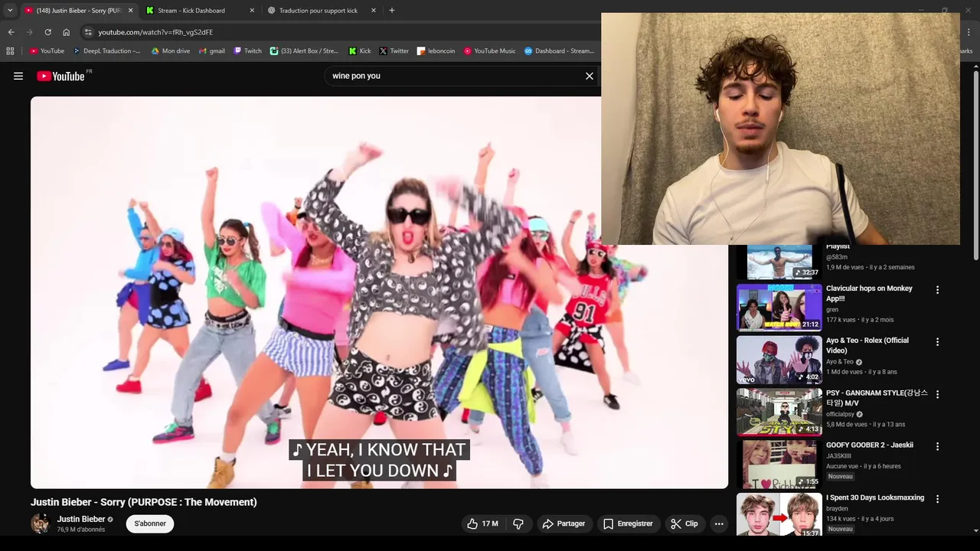This screenshot has height=551, width=980.
Task: Save the video with Enregistrer
Action: click(628, 523)
